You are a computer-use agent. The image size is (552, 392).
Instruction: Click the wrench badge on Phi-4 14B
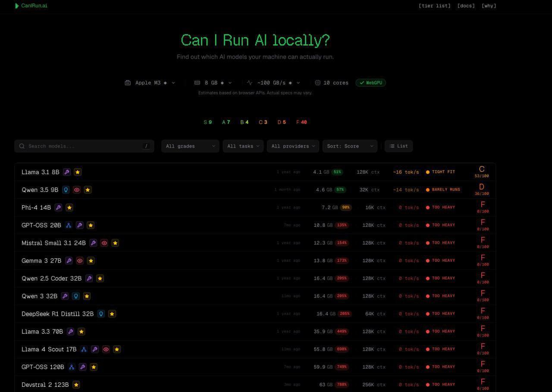[58, 207]
